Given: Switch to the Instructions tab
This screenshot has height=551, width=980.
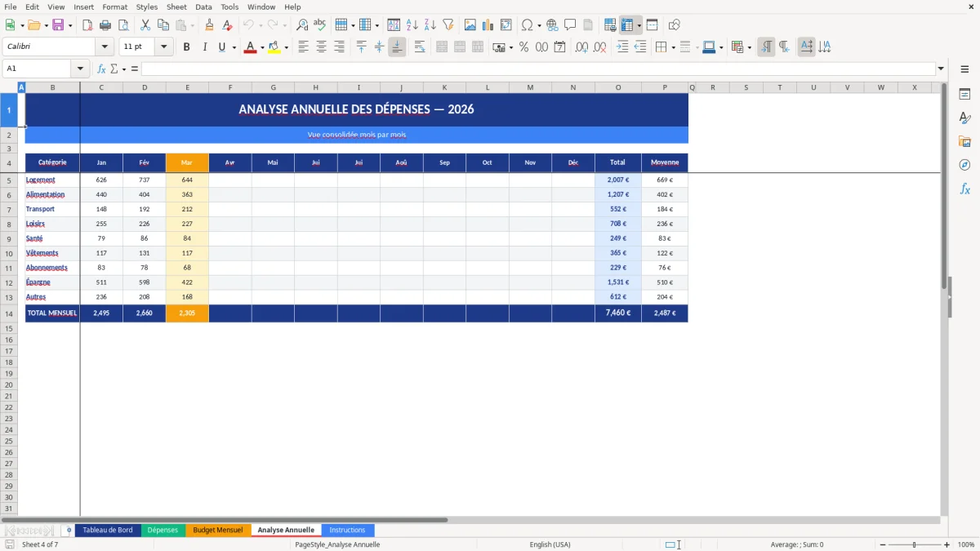Looking at the screenshot, I should (347, 530).
